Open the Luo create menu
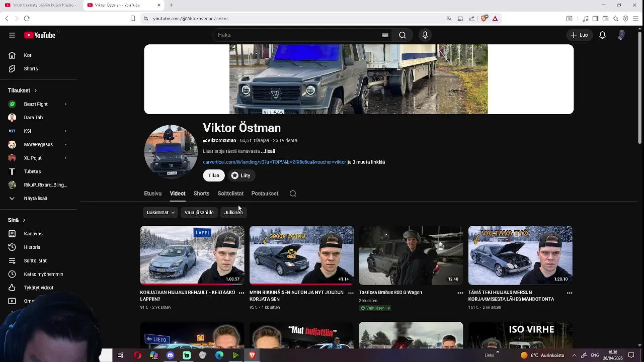Screen dimensions: 644x362 (x=579, y=35)
